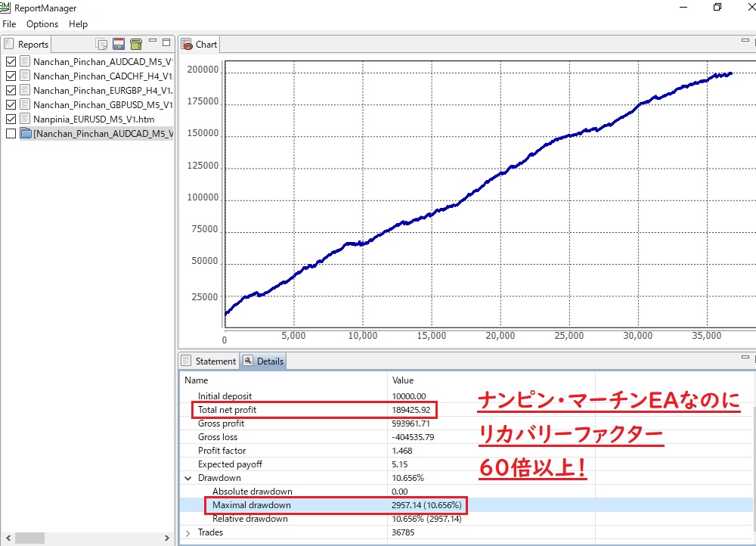The width and height of the screenshot is (756, 546).
Task: Uncheck the Nanpinia_EURUSD_M5_V1.htm checkbox
Action: tap(11, 119)
